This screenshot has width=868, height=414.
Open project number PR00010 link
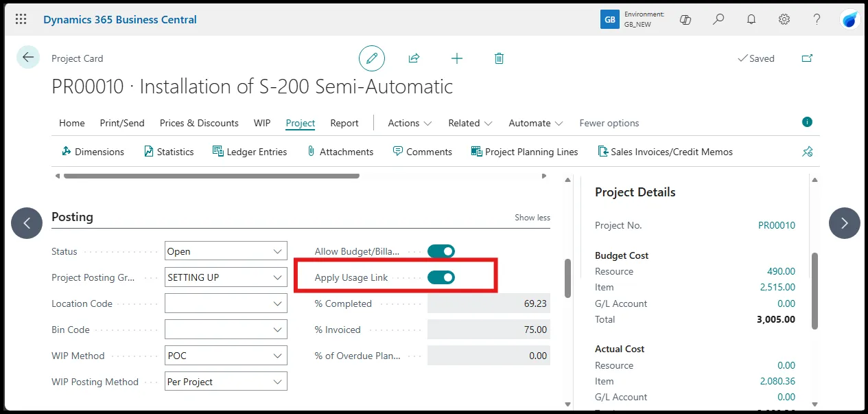click(777, 225)
